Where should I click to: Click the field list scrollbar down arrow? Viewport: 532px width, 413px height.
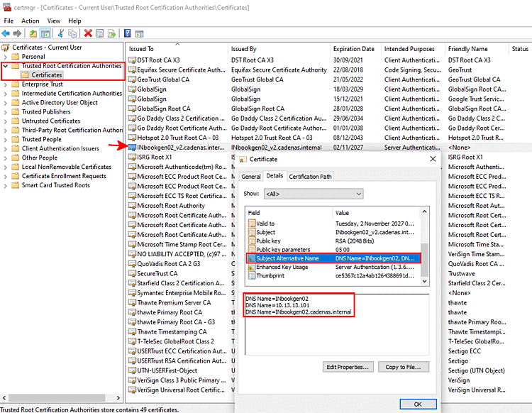[x=424, y=281]
